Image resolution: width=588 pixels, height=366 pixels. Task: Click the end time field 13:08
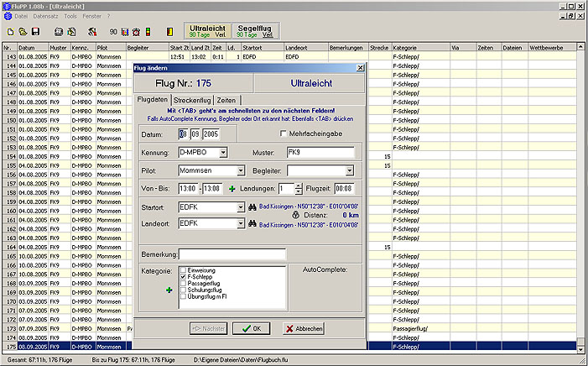pyautogui.click(x=212, y=189)
